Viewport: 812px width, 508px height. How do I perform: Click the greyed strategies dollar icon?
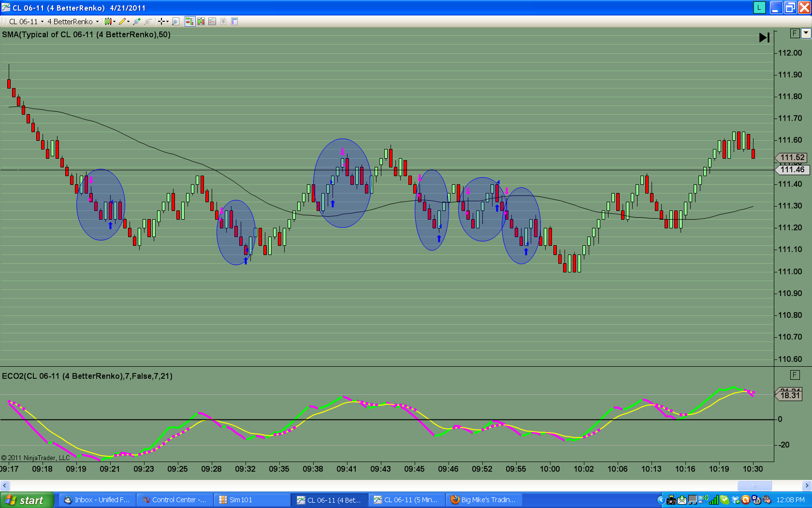click(x=223, y=21)
